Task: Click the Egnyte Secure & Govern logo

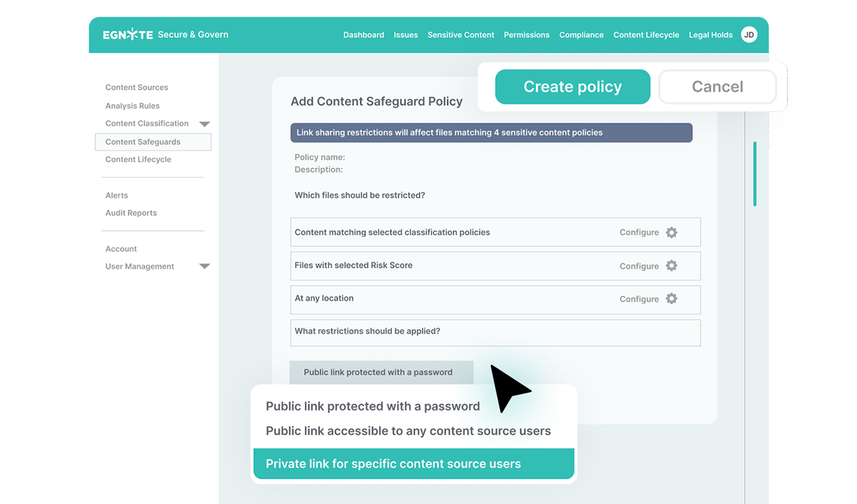Action: (165, 35)
